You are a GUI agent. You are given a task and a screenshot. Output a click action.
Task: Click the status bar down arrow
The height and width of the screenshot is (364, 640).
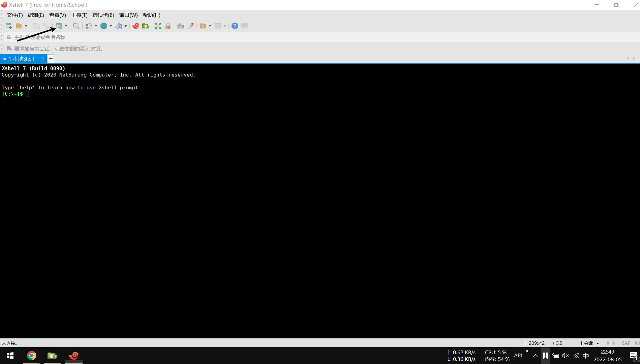614,343
